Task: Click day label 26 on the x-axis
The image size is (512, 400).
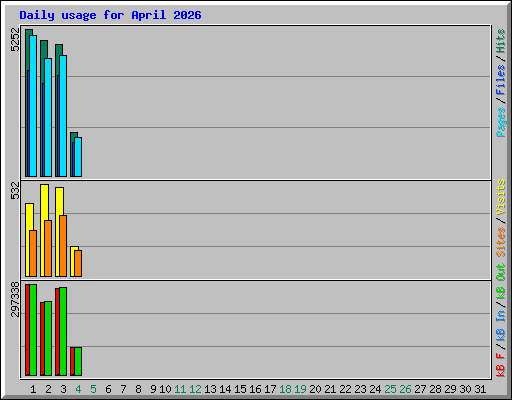Action: (405, 389)
